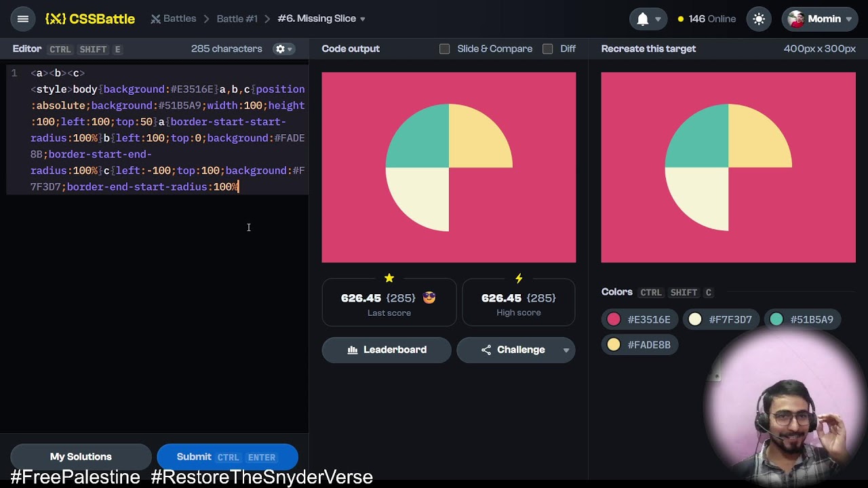Enable the Diff checkbox
The image size is (868, 488).
pos(547,49)
